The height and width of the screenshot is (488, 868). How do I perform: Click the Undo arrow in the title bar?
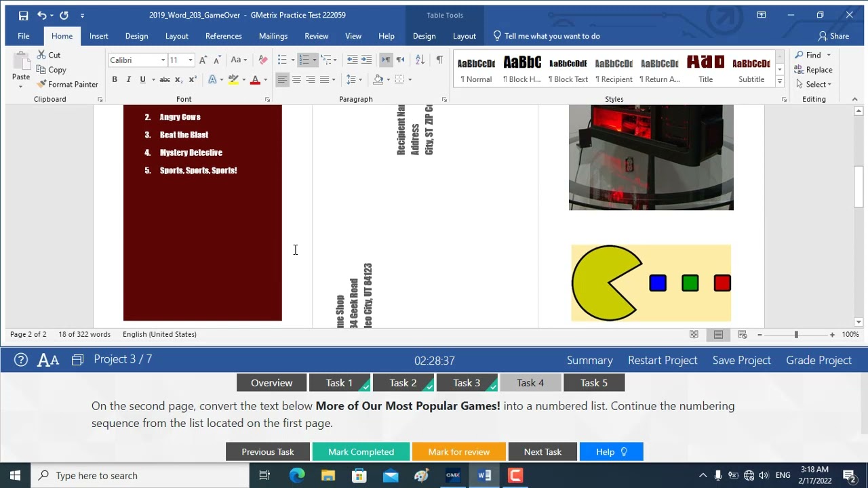point(42,15)
